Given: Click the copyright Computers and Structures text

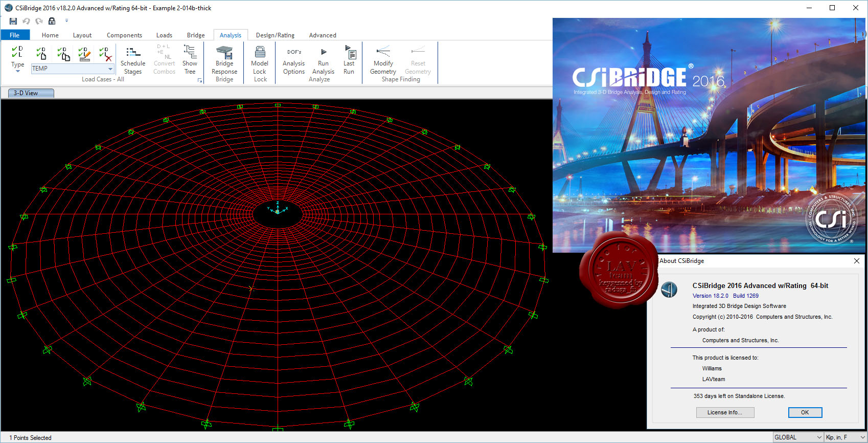Looking at the screenshot, I should 763,317.
